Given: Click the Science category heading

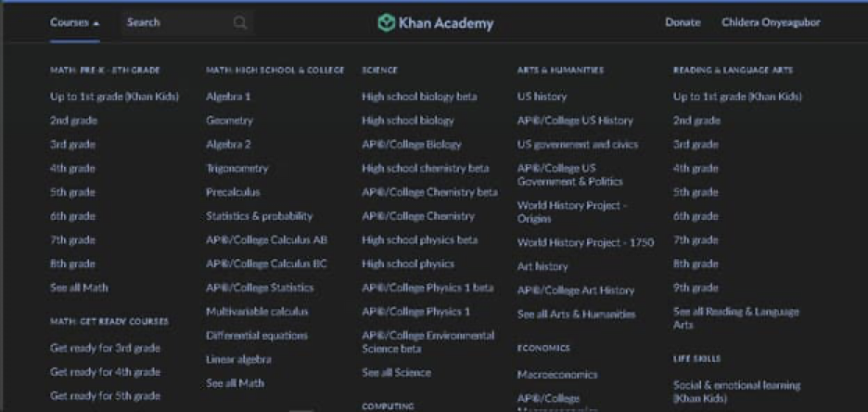Looking at the screenshot, I should tap(380, 71).
